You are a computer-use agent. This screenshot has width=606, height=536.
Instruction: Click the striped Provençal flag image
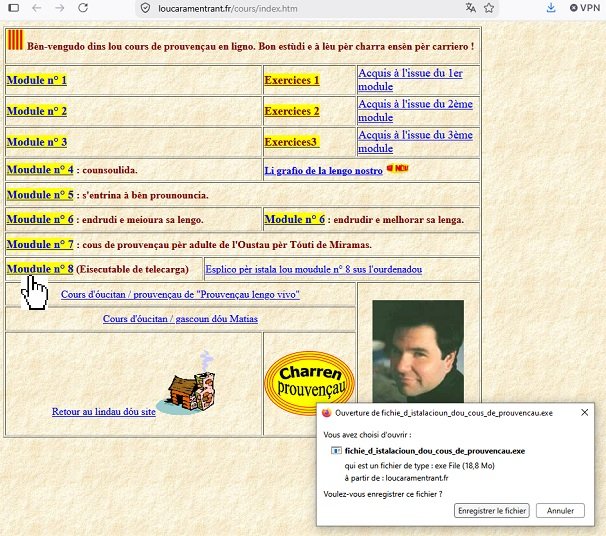(x=15, y=40)
